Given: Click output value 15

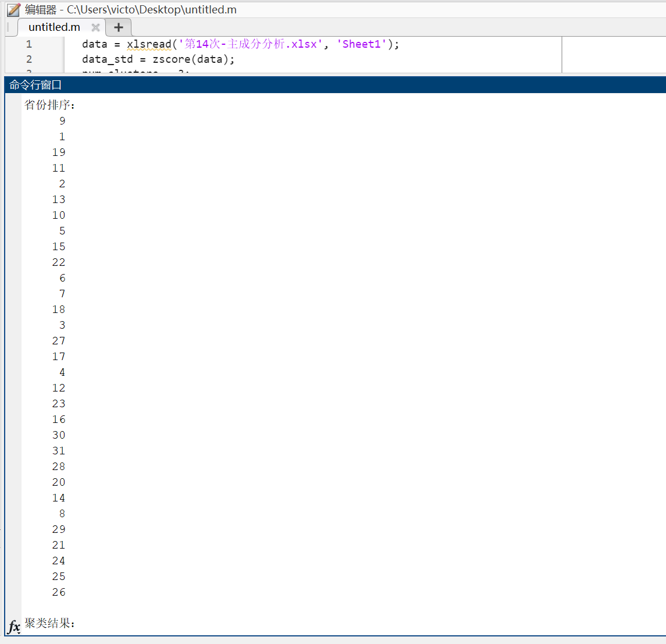Looking at the screenshot, I should pyautogui.click(x=59, y=247).
